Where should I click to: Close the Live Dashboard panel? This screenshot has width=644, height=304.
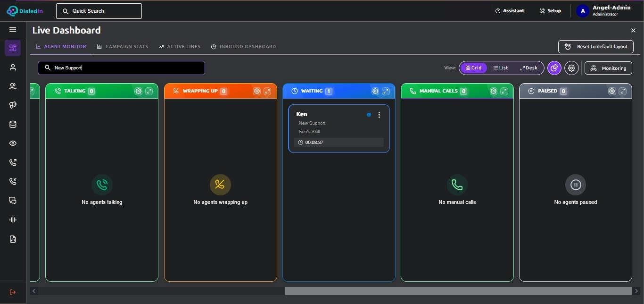(x=633, y=30)
